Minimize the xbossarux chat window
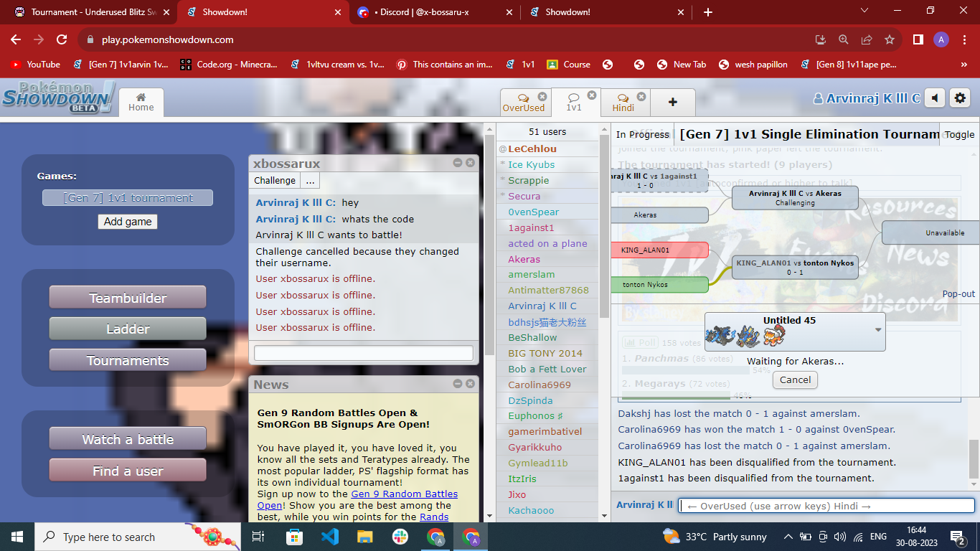 [x=458, y=163]
